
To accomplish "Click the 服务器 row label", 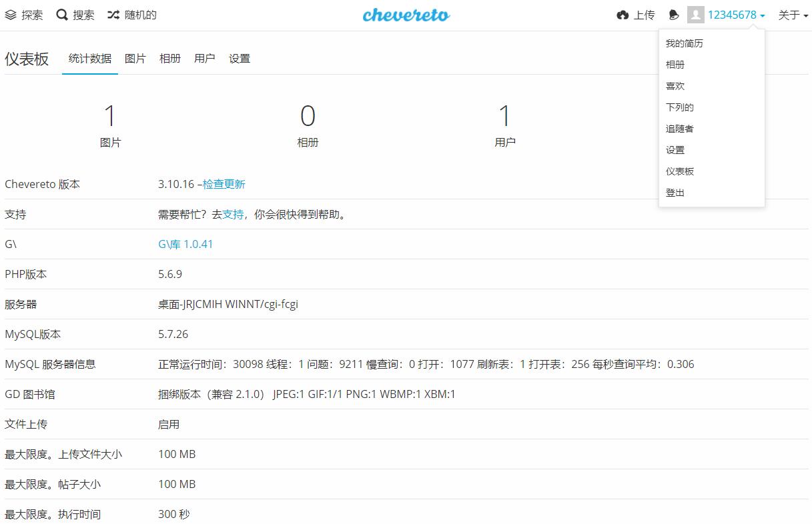I will (21, 304).
